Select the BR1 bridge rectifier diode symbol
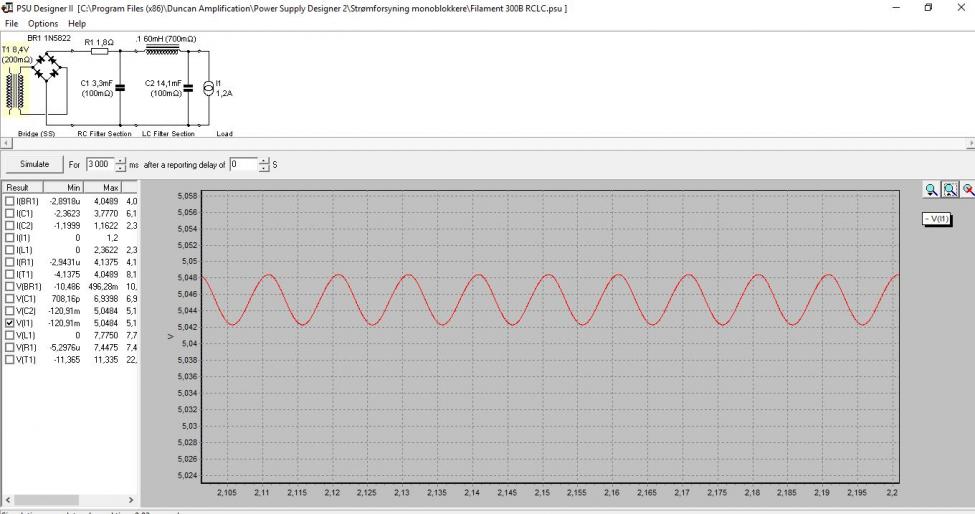Screen dimensions: 975x514 pos(47,67)
